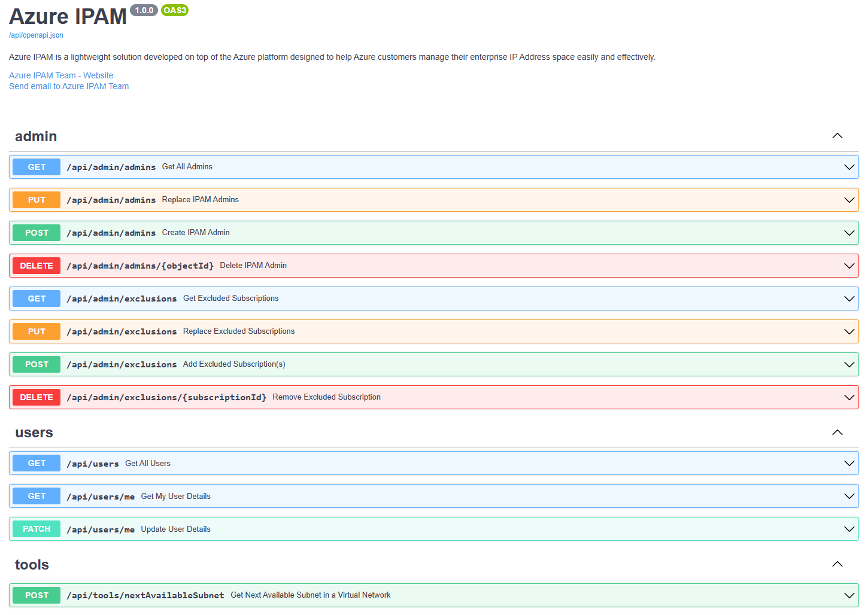Click path /api/admin/admins/{objectId}
Screen dimensions: 868x615
pos(140,266)
